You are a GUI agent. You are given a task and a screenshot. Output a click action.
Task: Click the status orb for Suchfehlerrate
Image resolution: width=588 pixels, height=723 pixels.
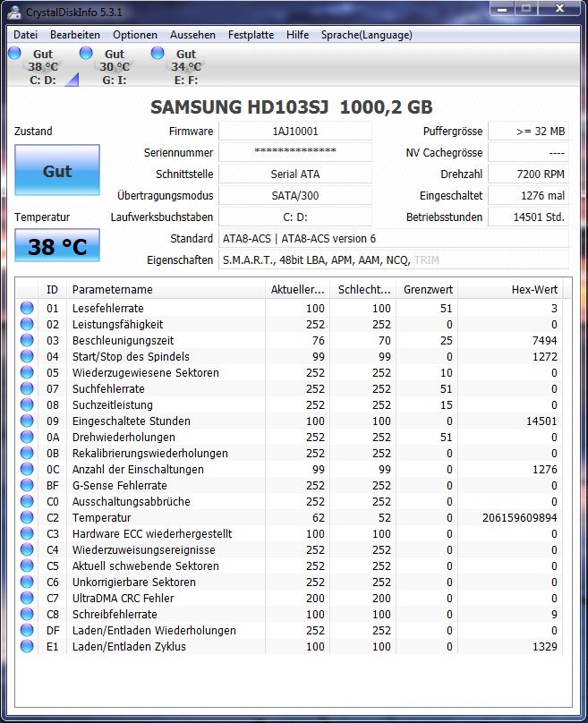coord(27,388)
